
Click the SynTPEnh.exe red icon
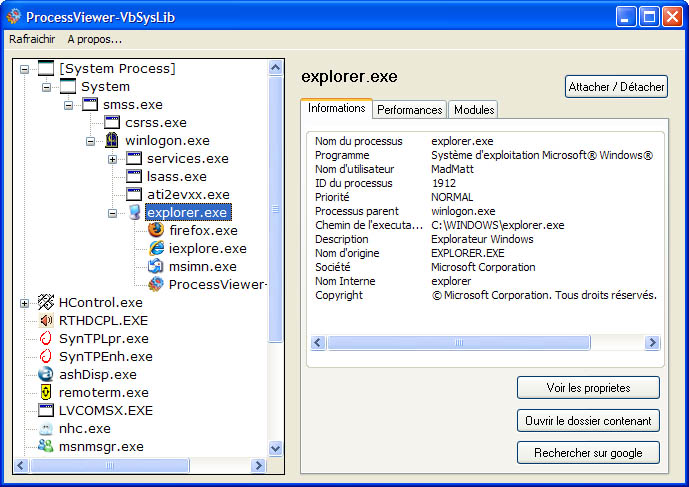46,356
